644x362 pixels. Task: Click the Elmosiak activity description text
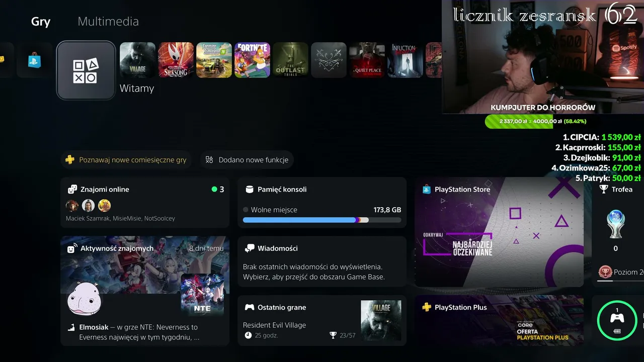(138, 332)
